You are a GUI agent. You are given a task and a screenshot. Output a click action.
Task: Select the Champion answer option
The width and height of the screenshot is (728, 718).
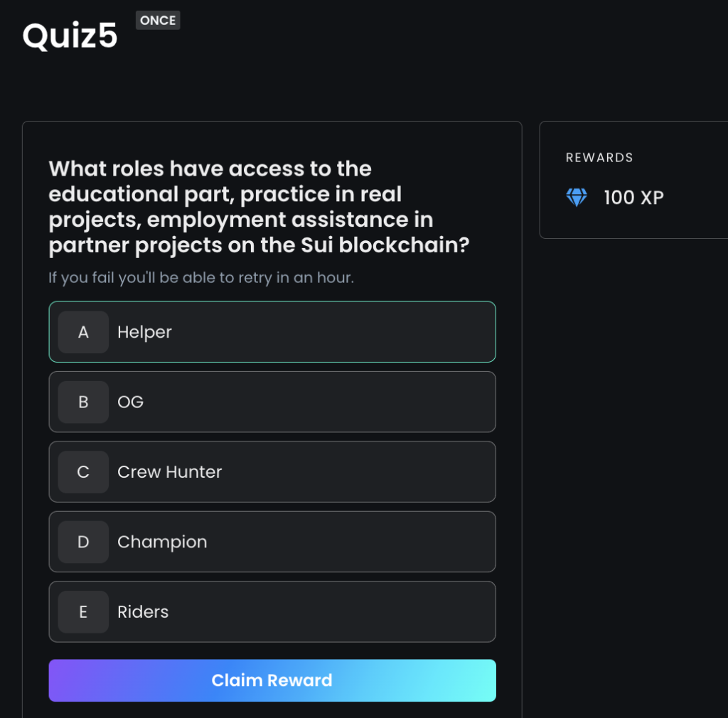(272, 542)
